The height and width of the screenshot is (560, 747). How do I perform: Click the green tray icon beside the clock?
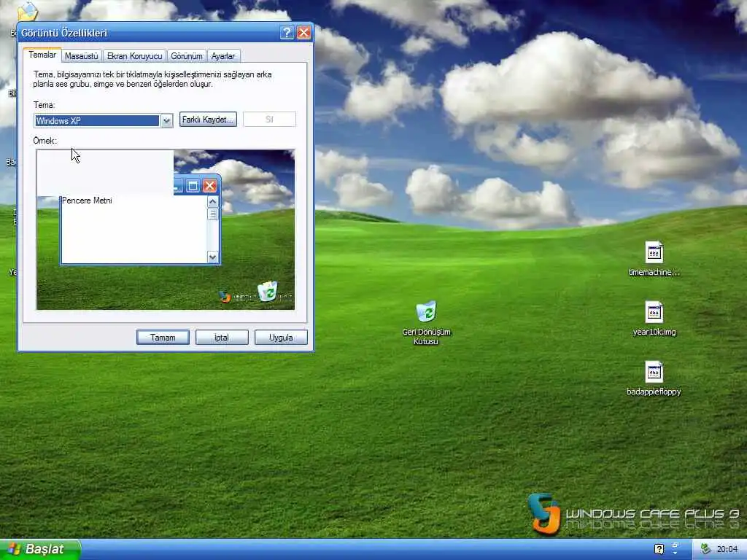[x=705, y=549]
